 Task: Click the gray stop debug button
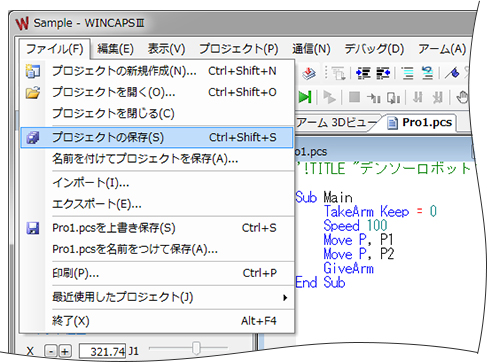(354, 97)
